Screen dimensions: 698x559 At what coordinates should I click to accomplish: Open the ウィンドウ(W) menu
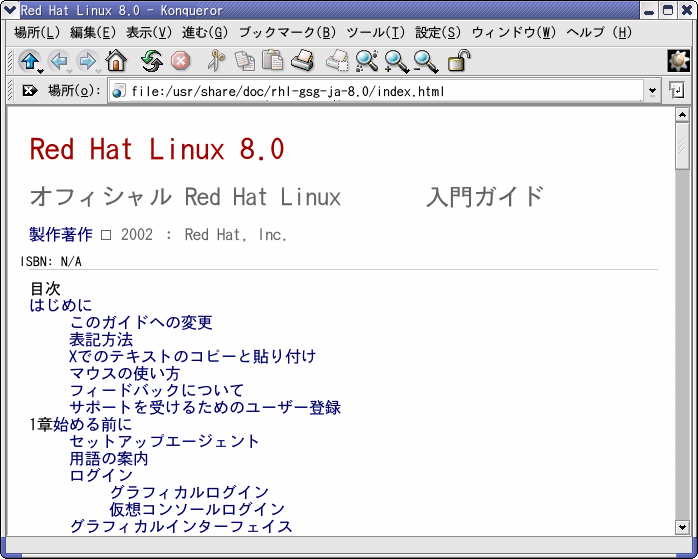pos(514,32)
